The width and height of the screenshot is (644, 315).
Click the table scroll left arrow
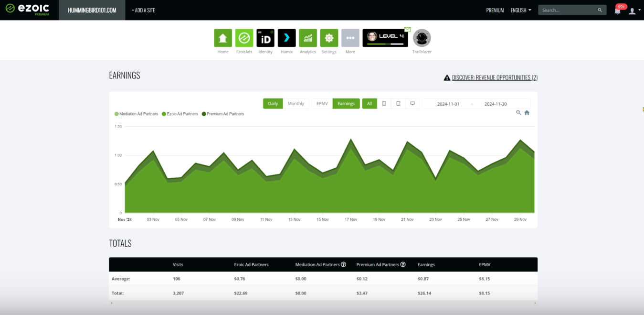111,303
